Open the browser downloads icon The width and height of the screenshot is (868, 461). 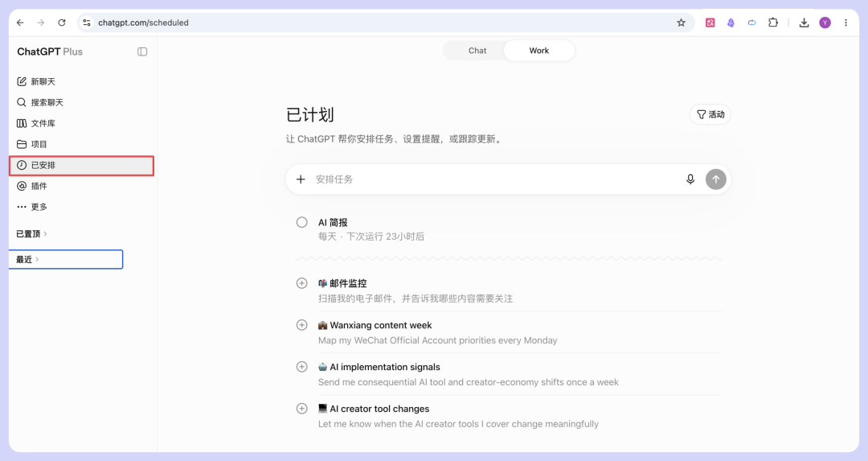(805, 23)
